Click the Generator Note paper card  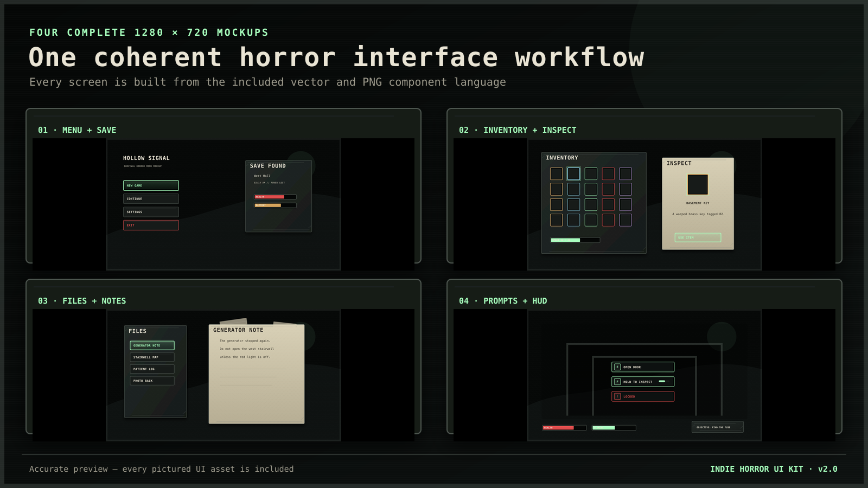click(257, 374)
